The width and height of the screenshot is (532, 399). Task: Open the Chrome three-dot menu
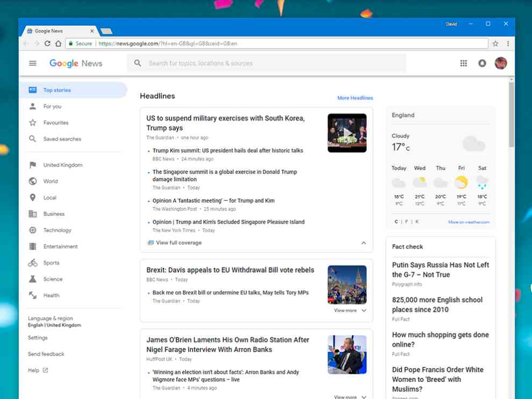(508, 43)
